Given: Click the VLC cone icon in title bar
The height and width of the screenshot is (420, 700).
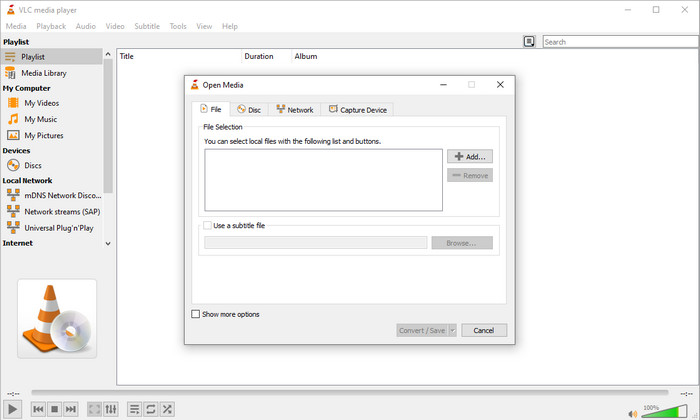Looking at the screenshot, I should (x=11, y=10).
